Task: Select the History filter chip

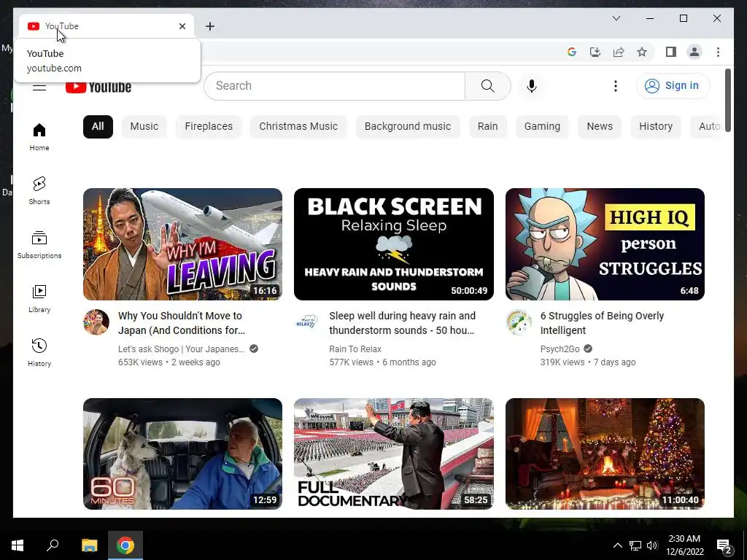Action: [x=656, y=127]
